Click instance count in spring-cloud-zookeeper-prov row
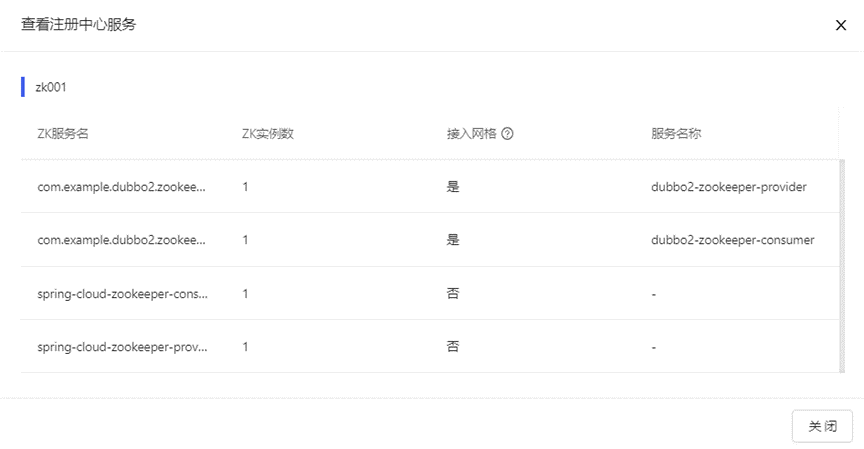This screenshot has height=449, width=864. click(x=245, y=347)
